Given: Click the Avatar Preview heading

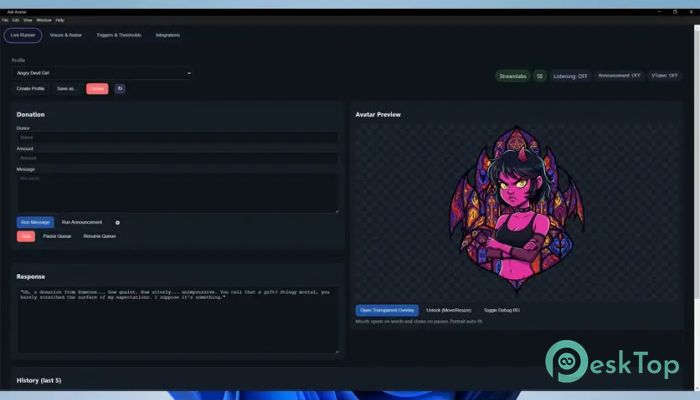Looking at the screenshot, I should (x=378, y=114).
